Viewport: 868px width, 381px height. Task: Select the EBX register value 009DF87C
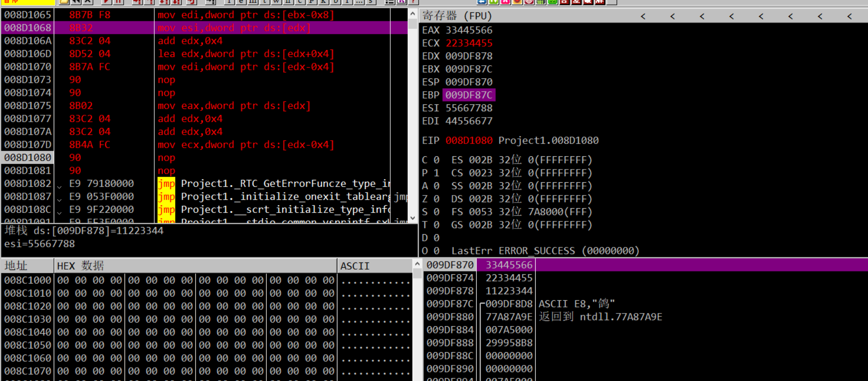[469, 69]
